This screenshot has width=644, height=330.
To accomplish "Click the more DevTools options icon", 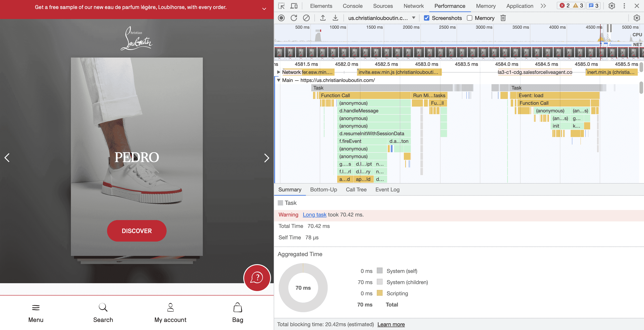I will coord(624,6).
